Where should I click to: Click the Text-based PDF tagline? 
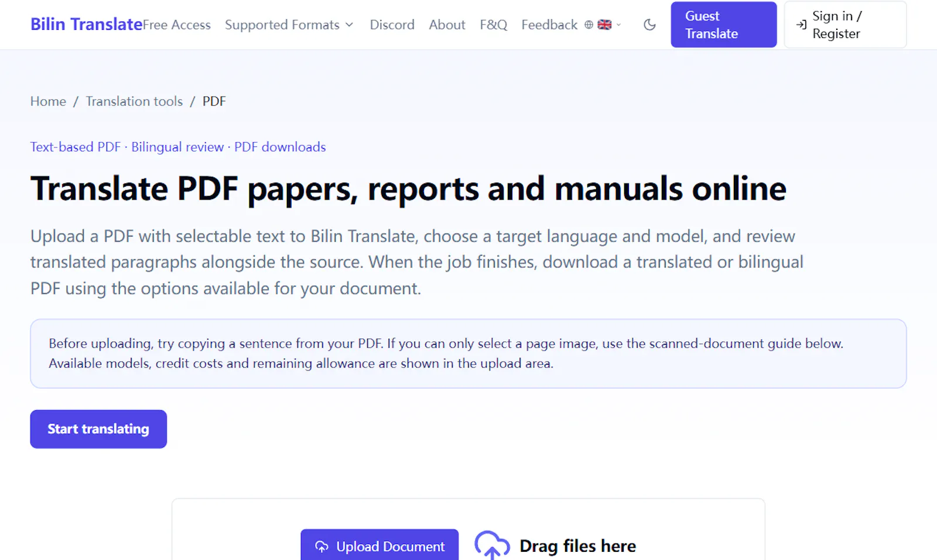click(178, 147)
